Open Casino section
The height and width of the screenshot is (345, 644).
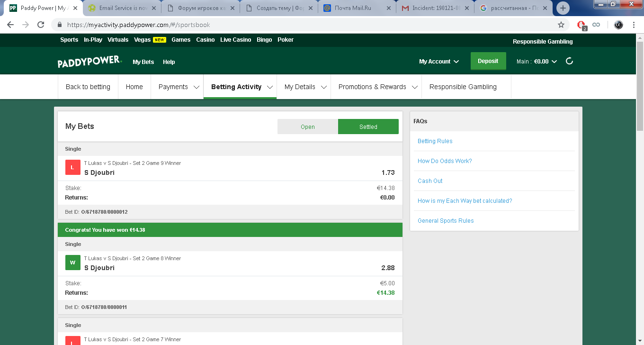[206, 40]
